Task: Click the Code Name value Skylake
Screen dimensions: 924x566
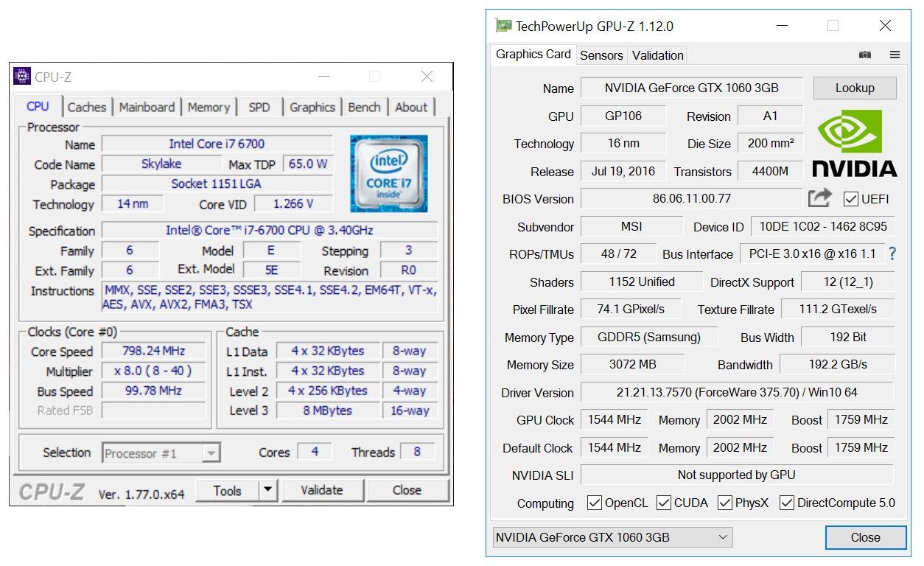Action: tap(161, 164)
